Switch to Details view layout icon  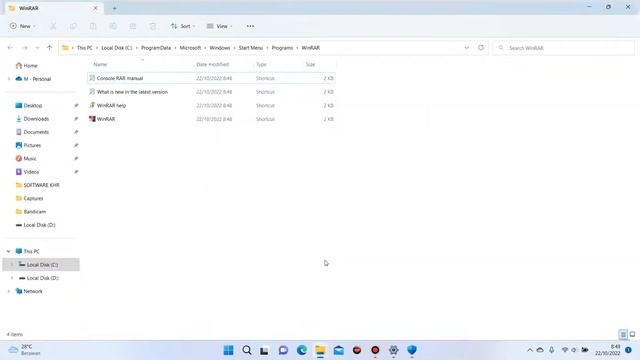(x=623, y=334)
